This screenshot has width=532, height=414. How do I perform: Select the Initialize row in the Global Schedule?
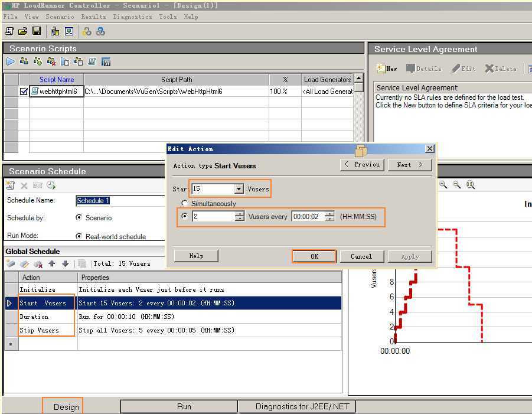173,289
